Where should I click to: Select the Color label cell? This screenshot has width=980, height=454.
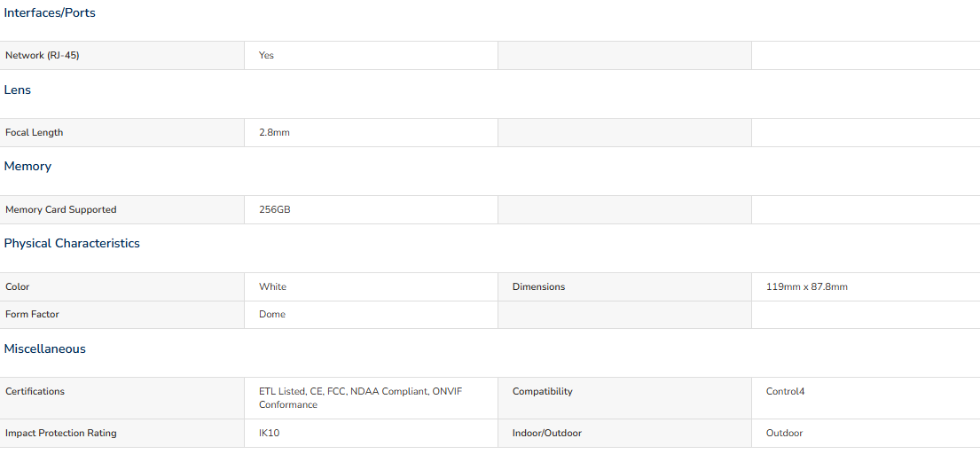tap(122, 286)
